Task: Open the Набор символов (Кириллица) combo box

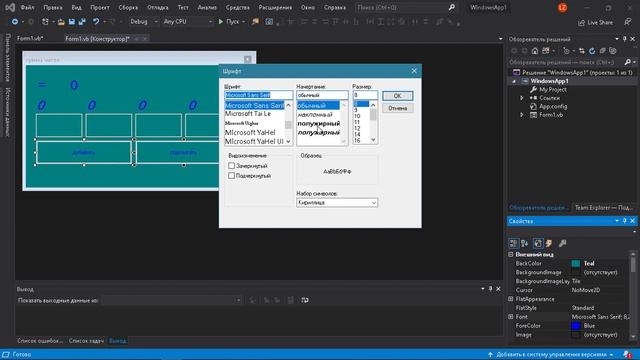Action: pyautogui.click(x=337, y=202)
